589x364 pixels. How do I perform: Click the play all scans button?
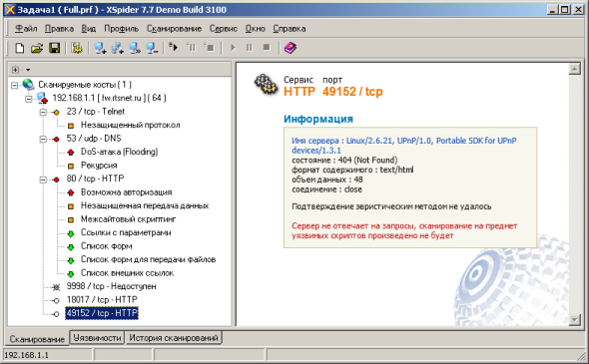[233, 48]
